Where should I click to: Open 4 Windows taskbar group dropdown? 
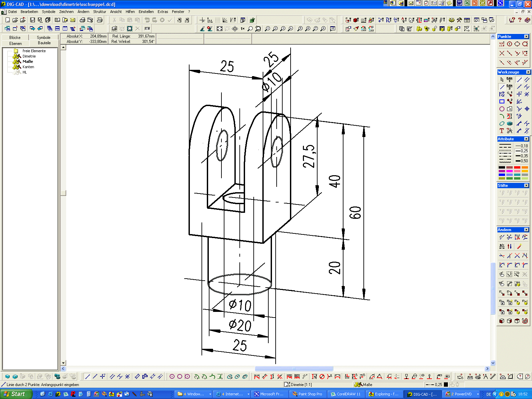click(x=210, y=394)
